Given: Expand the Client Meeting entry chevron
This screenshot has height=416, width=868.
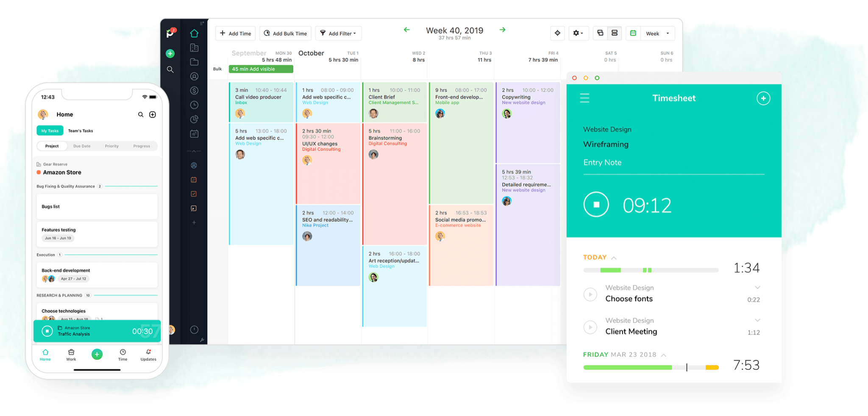Looking at the screenshot, I should click(x=758, y=320).
